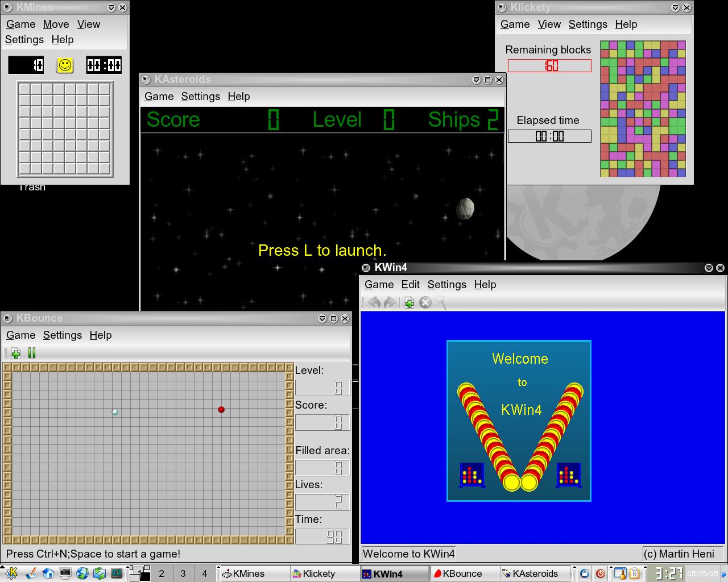The height and width of the screenshot is (582, 728).
Task: Open the Settings menu in KBounce
Action: 62,335
